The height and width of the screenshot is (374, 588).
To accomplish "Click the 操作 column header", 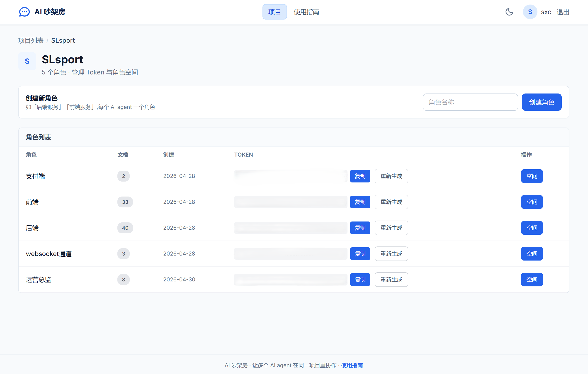I will tap(526, 155).
